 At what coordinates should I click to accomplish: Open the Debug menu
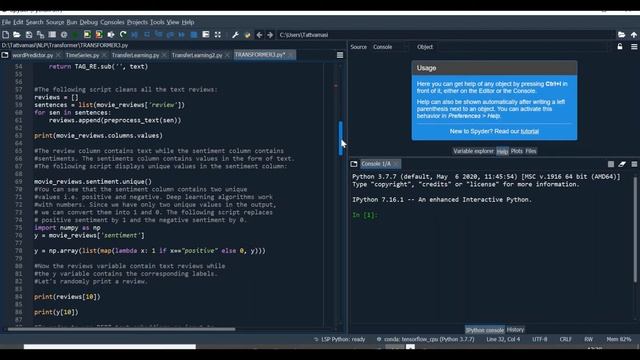click(x=89, y=22)
